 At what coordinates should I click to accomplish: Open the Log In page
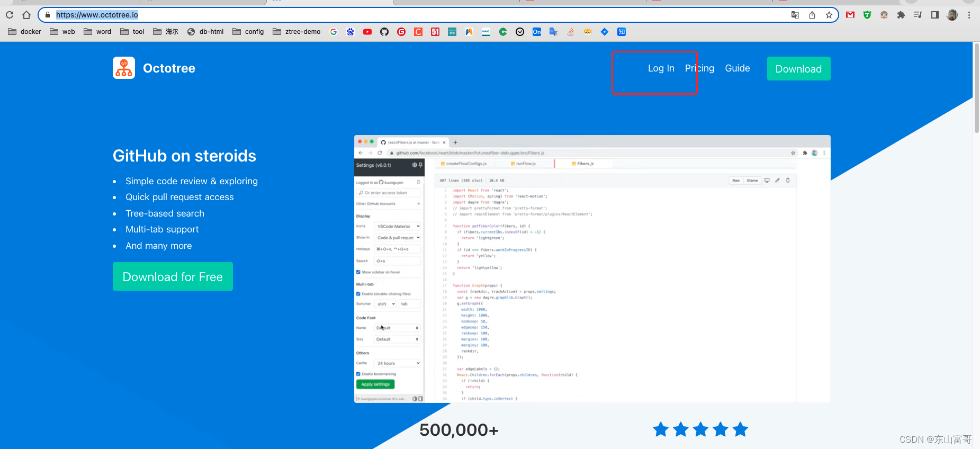(x=661, y=68)
